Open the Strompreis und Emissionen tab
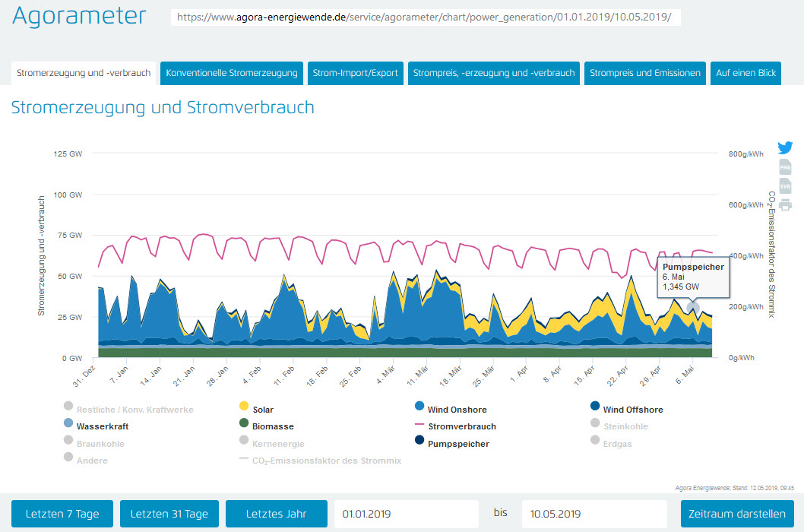The height and width of the screenshot is (532, 804). click(645, 74)
